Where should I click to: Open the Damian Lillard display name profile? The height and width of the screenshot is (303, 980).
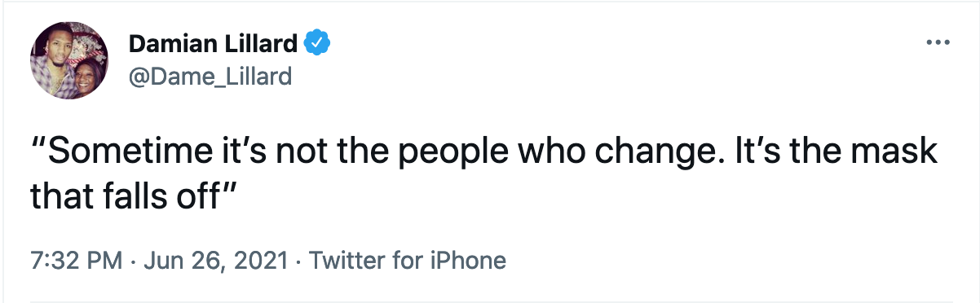214,43
